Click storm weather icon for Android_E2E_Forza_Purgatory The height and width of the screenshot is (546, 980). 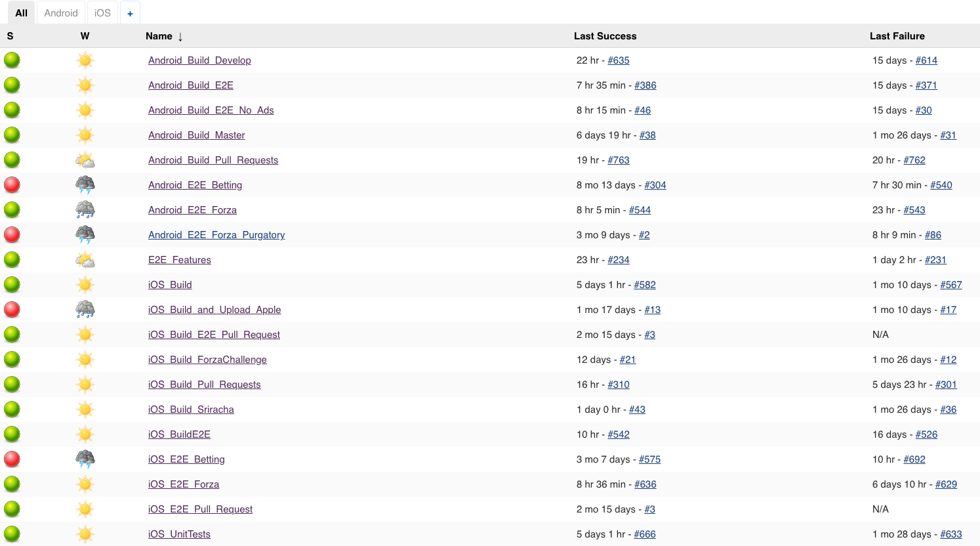click(x=85, y=235)
